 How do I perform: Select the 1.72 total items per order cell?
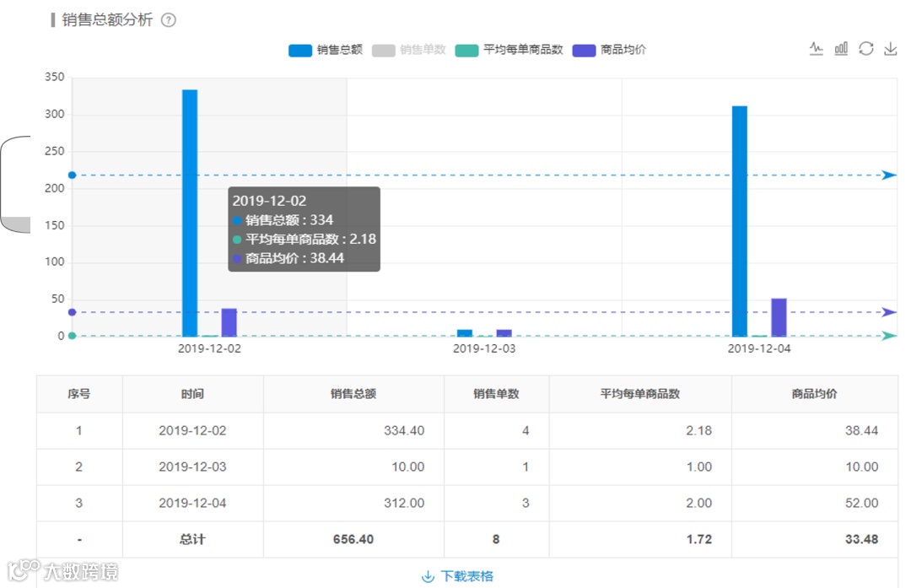[639, 539]
